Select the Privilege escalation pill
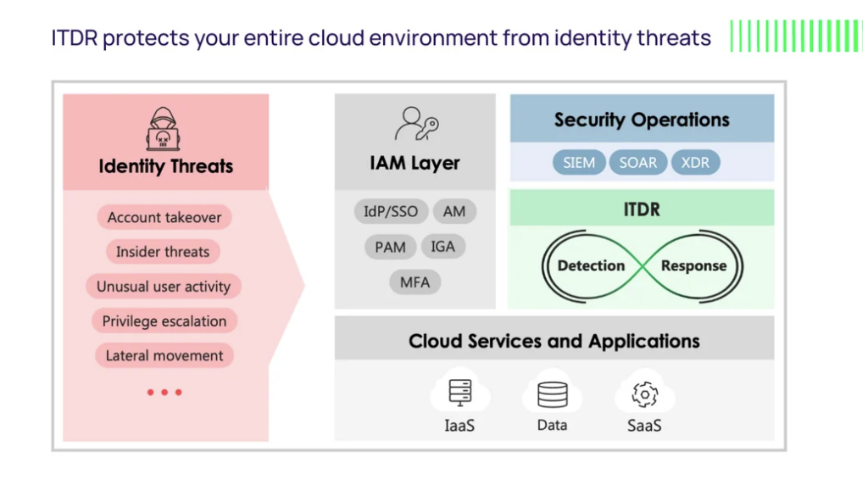This screenshot has width=868, height=491. [164, 321]
